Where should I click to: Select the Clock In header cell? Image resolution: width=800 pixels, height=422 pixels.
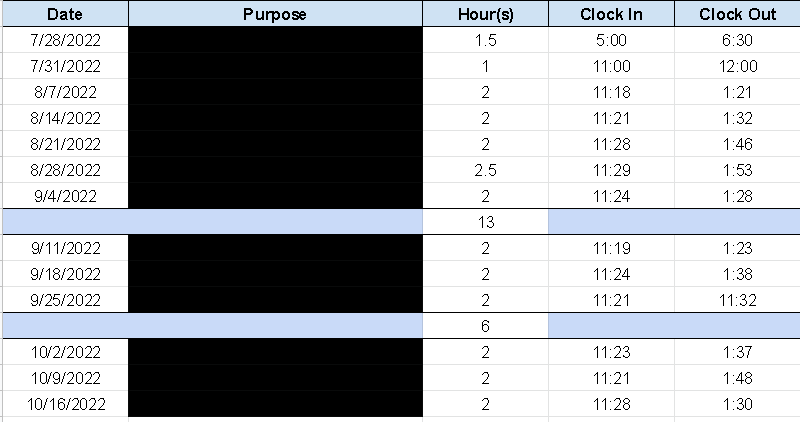[611, 14]
